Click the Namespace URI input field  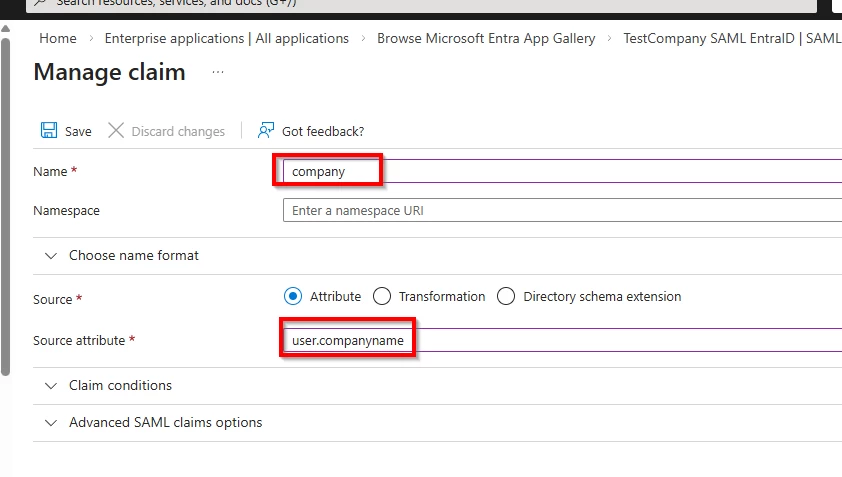pyautogui.click(x=560, y=211)
